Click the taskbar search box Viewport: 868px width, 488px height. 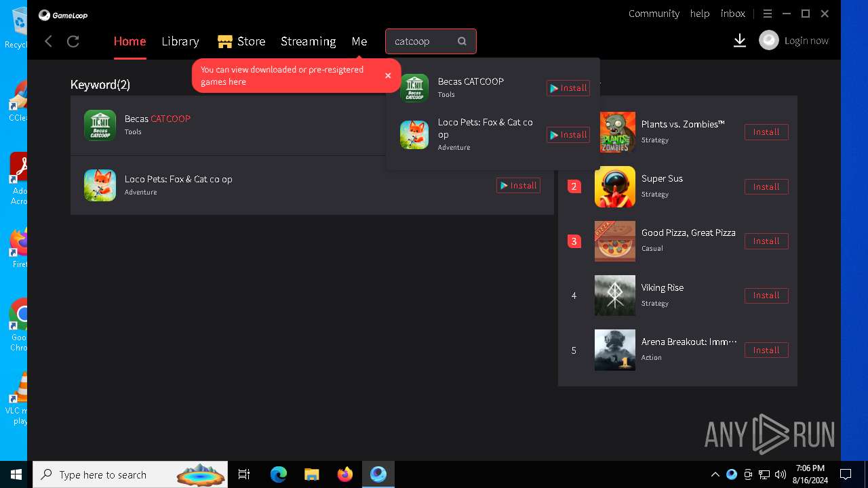(132, 474)
